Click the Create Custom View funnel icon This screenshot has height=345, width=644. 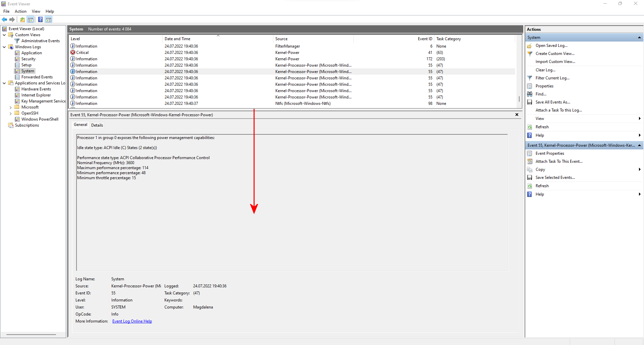click(x=530, y=54)
